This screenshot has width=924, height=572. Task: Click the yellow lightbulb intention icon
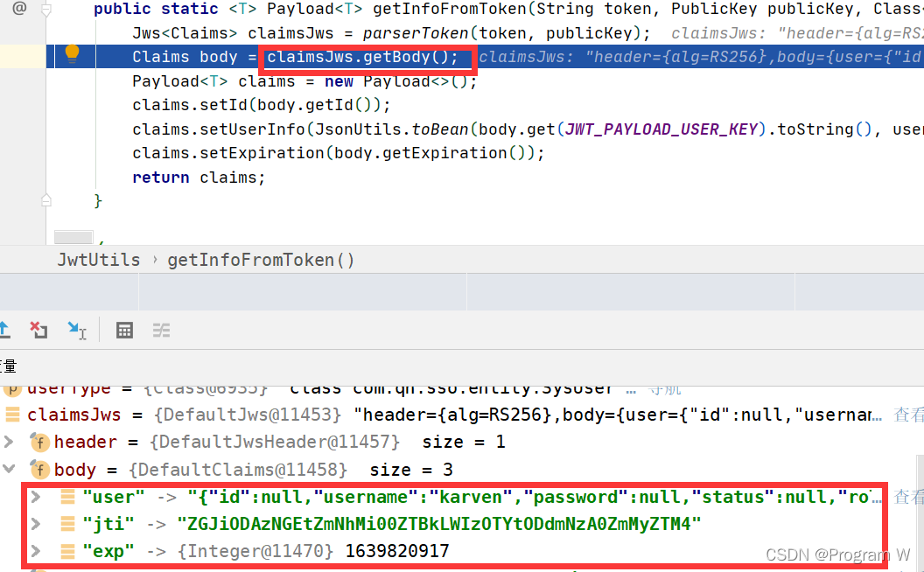tap(72, 53)
